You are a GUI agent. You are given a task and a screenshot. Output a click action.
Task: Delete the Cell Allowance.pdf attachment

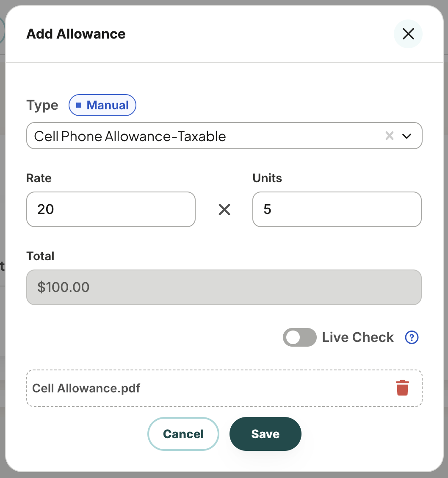[402, 388]
